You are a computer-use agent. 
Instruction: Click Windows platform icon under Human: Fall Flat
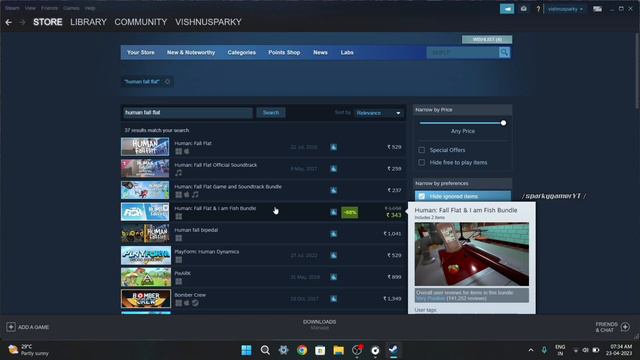pos(178,151)
